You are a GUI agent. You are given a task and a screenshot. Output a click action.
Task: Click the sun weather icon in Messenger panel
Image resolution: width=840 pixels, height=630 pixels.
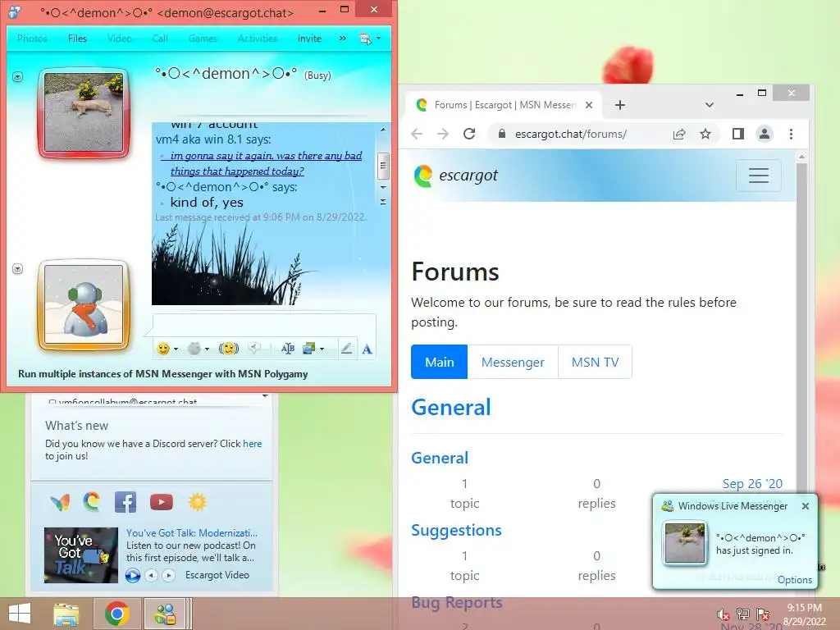coord(197,502)
